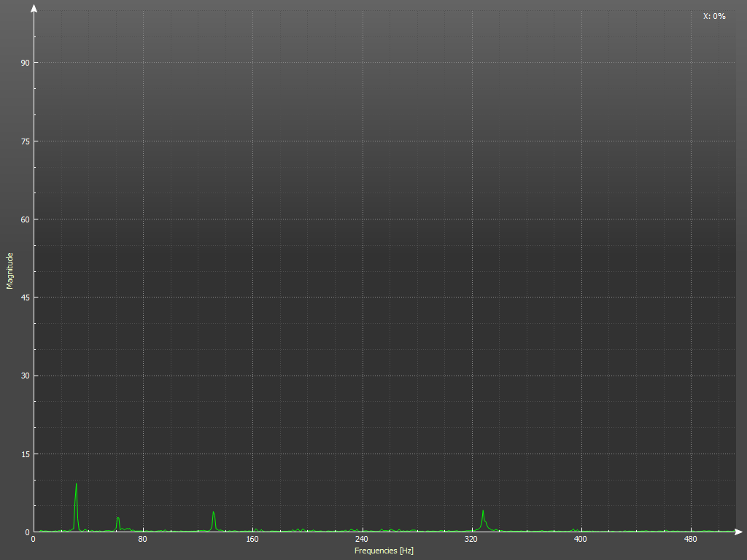Click the Magnitude axis title
Viewport: 747px width, 560px height.
pos(10,271)
